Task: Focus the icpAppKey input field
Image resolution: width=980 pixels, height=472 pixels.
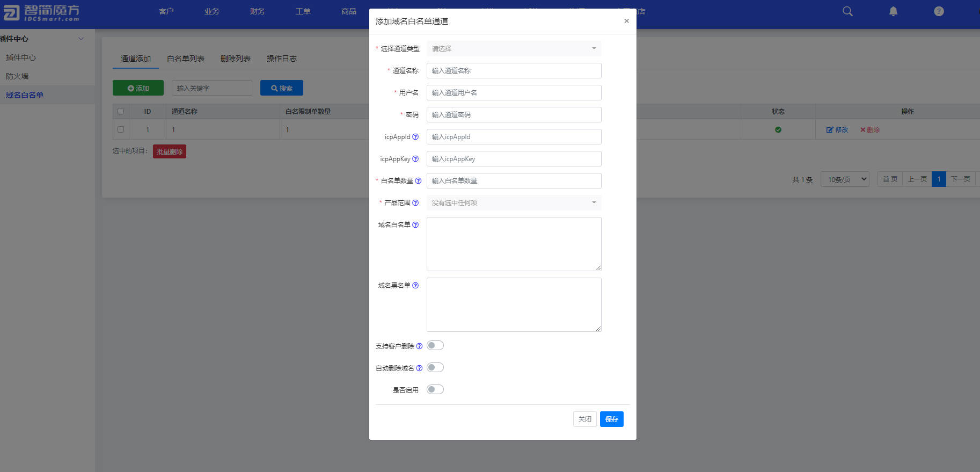Action: [514, 158]
